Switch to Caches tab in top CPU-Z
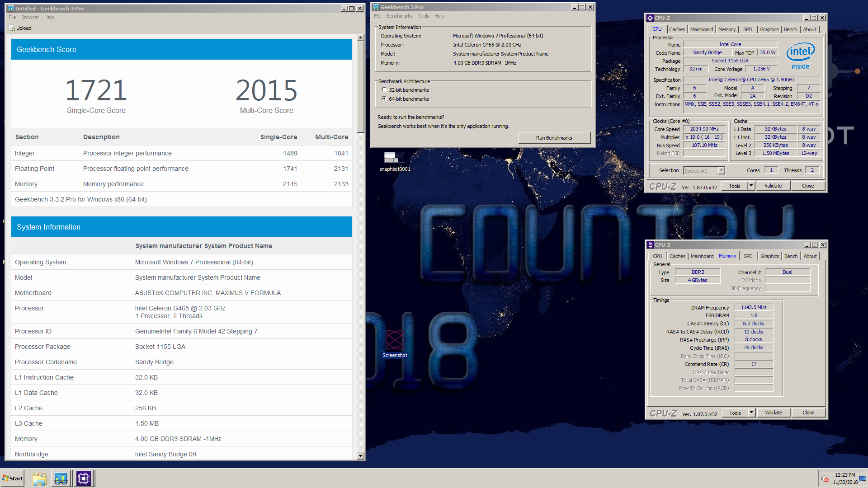The image size is (868, 488). (x=677, y=29)
